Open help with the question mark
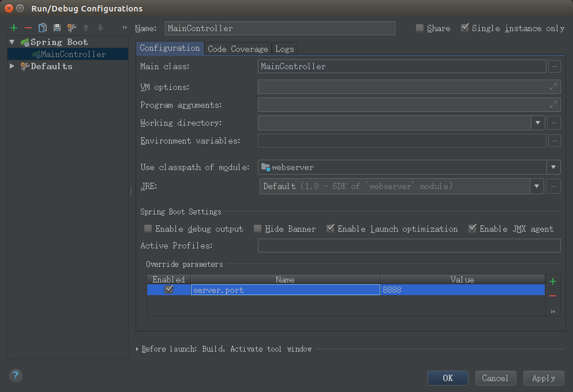This screenshot has height=392, width=573. 16,375
